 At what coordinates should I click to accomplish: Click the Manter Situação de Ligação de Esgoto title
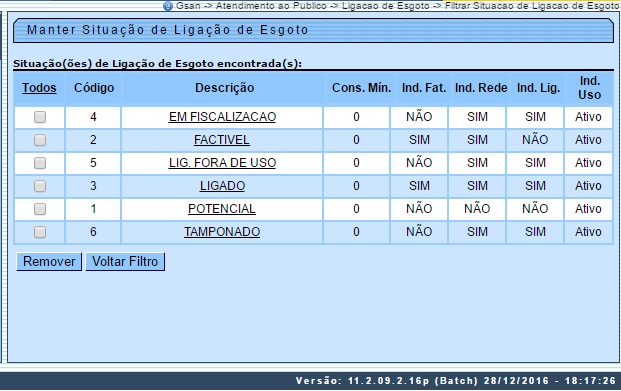pyautogui.click(x=168, y=30)
